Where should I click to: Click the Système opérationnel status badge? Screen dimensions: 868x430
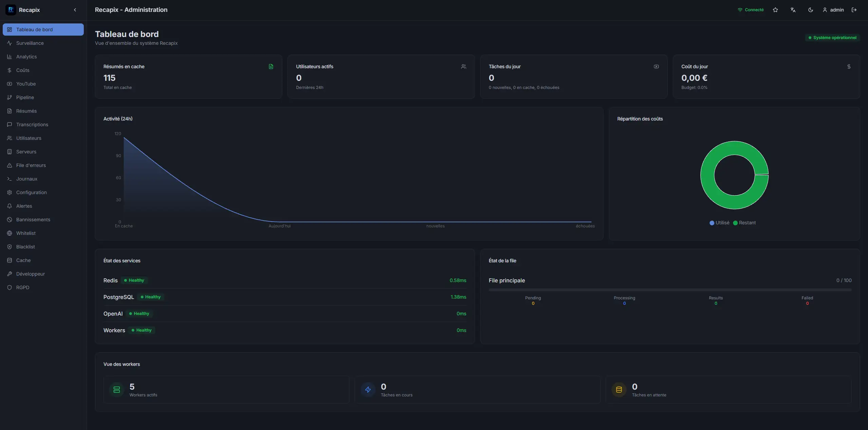pyautogui.click(x=832, y=38)
